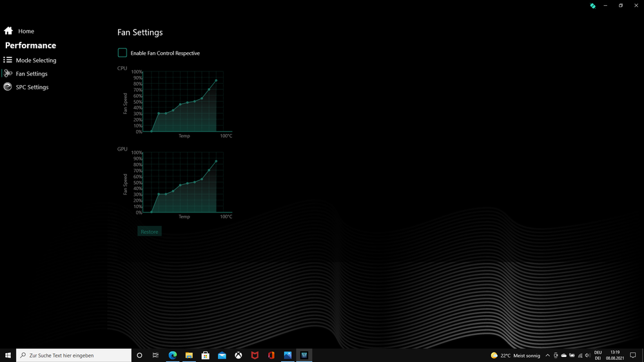Image resolution: width=644 pixels, height=362 pixels.
Task: Open Office from the taskbar
Action: point(271,355)
